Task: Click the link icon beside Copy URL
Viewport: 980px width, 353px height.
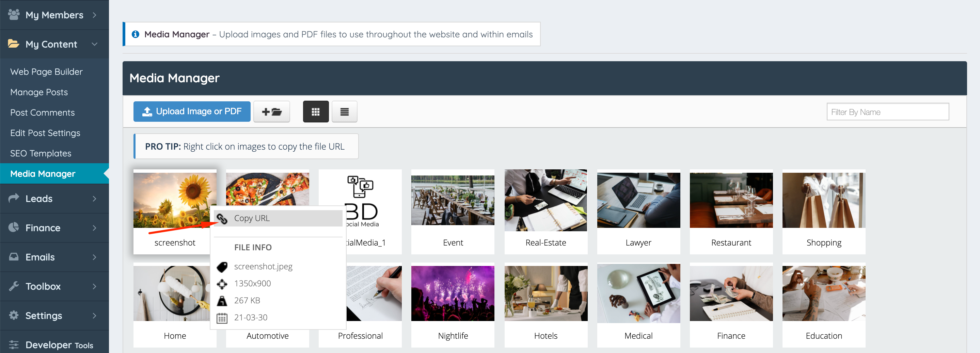Action: pos(222,218)
